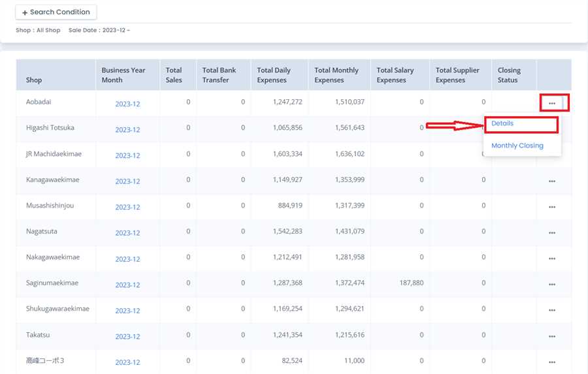Click the Total Daily Expenses column header
The width and height of the screenshot is (588, 374).
click(x=274, y=75)
